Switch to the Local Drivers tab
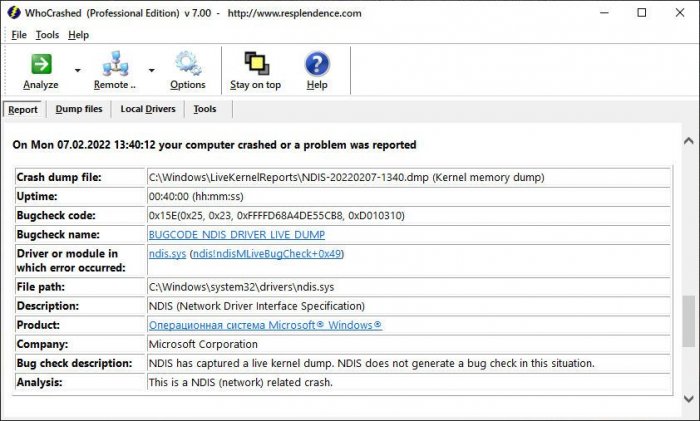Screen dimensions: 700x421 click(148, 109)
